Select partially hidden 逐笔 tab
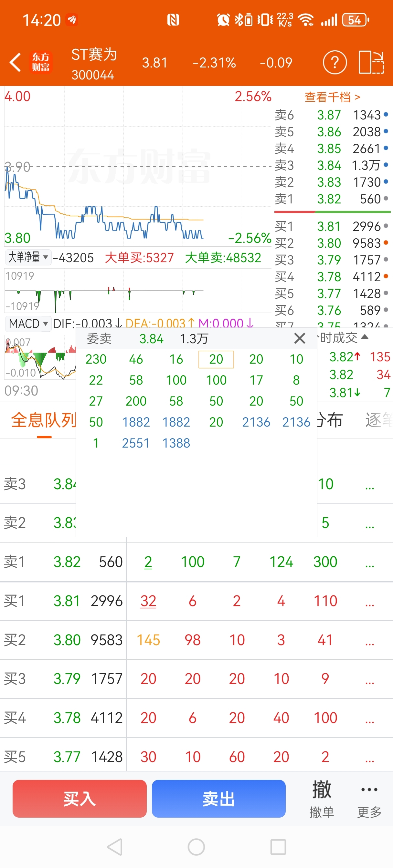 pos(379,420)
